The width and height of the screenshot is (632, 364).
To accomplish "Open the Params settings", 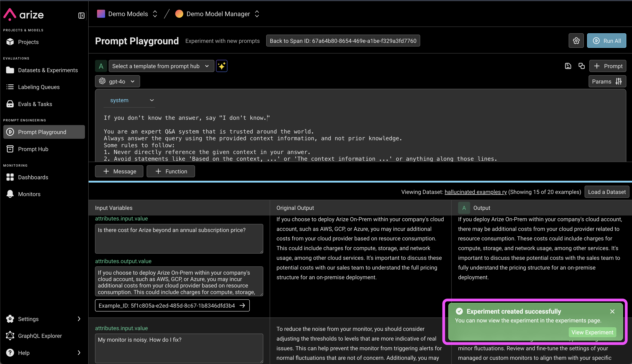I will (607, 81).
